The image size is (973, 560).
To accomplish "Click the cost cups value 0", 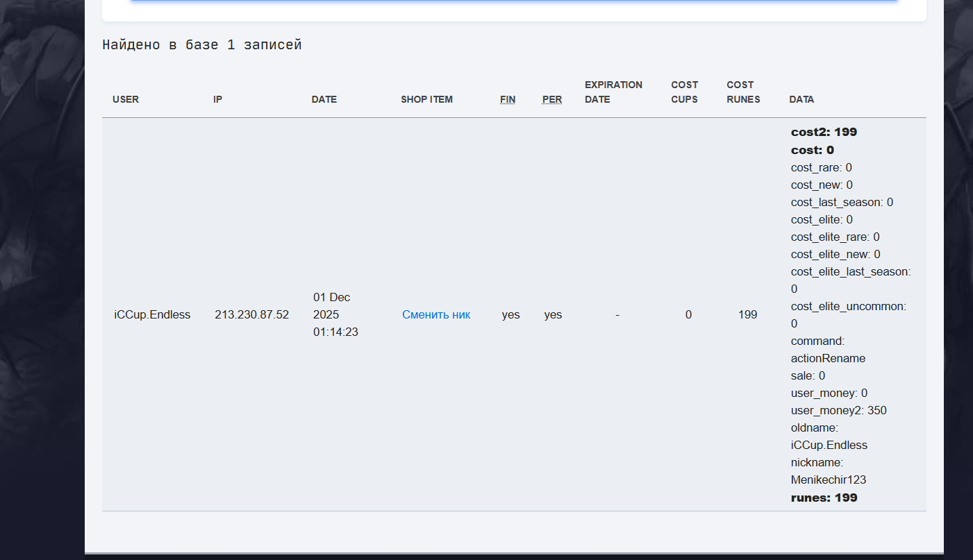I will tap(688, 314).
